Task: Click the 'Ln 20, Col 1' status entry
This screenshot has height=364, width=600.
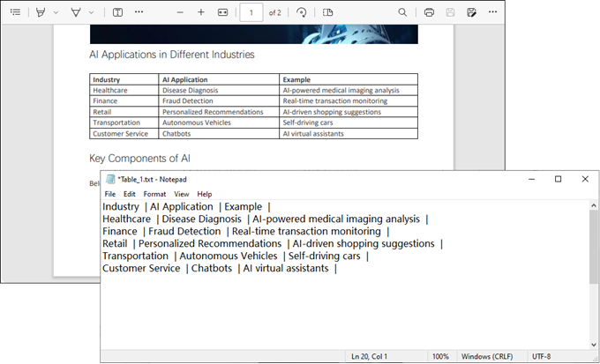Action: pos(369,356)
